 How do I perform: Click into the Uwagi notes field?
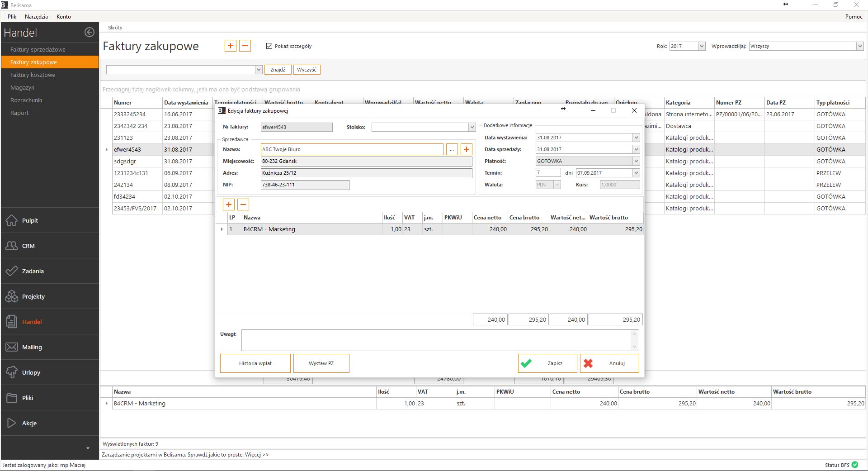436,340
